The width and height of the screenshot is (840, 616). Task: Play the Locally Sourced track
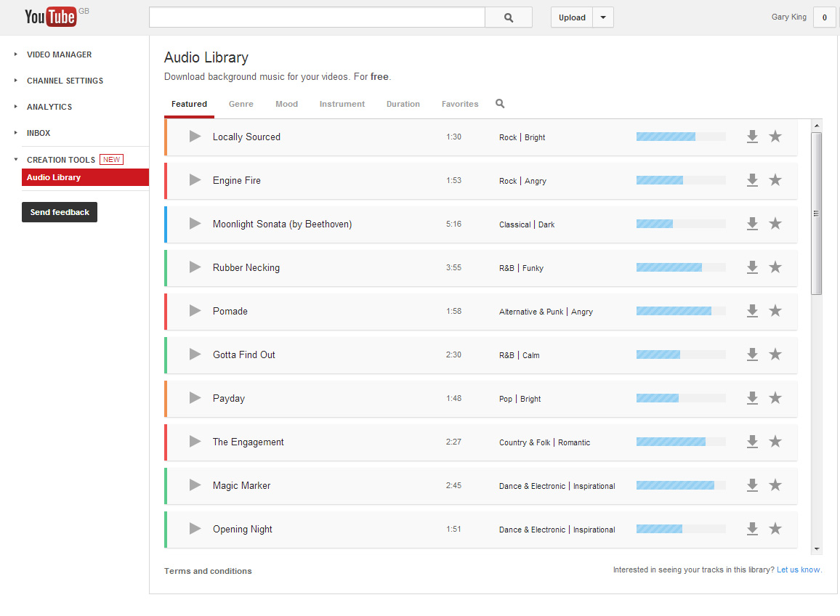coord(195,137)
